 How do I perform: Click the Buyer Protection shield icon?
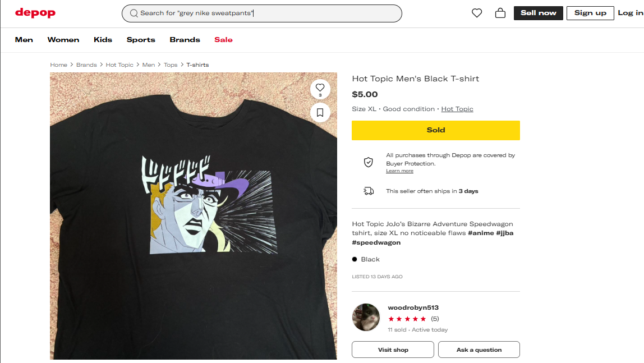(369, 162)
